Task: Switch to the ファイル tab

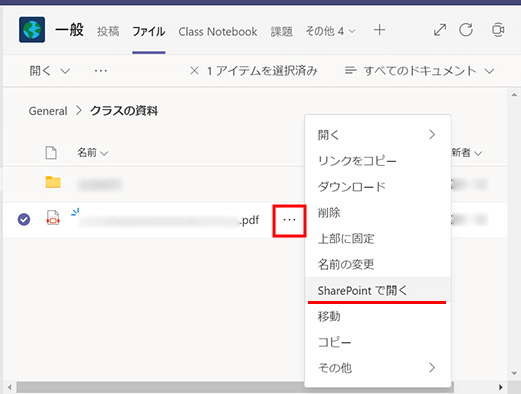Action: [149, 31]
